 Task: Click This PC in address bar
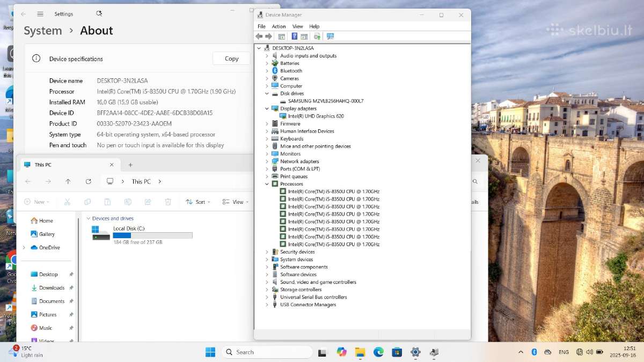click(x=141, y=181)
